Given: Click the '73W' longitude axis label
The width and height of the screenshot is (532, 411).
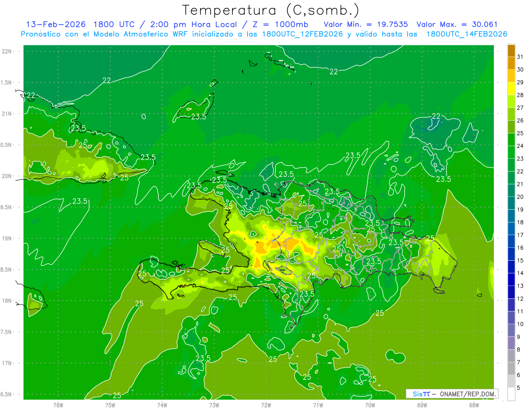Looking at the screenshot, I should click(214, 405).
